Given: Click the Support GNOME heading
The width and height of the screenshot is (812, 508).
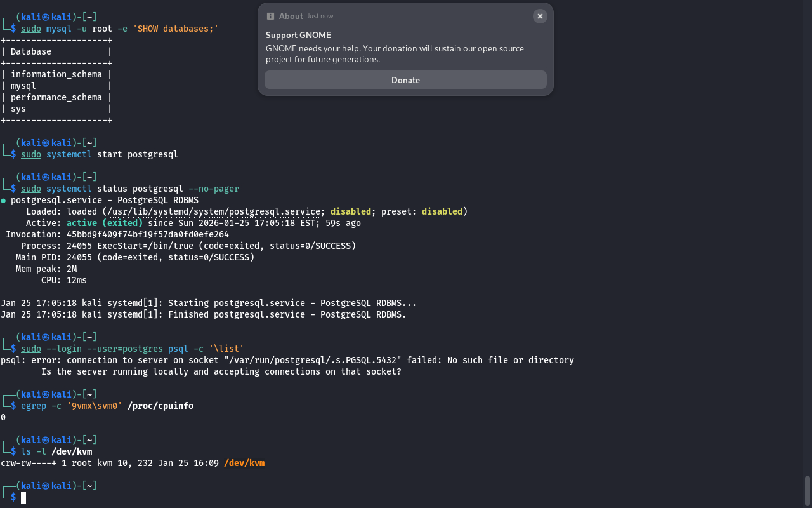Looking at the screenshot, I should click(298, 35).
